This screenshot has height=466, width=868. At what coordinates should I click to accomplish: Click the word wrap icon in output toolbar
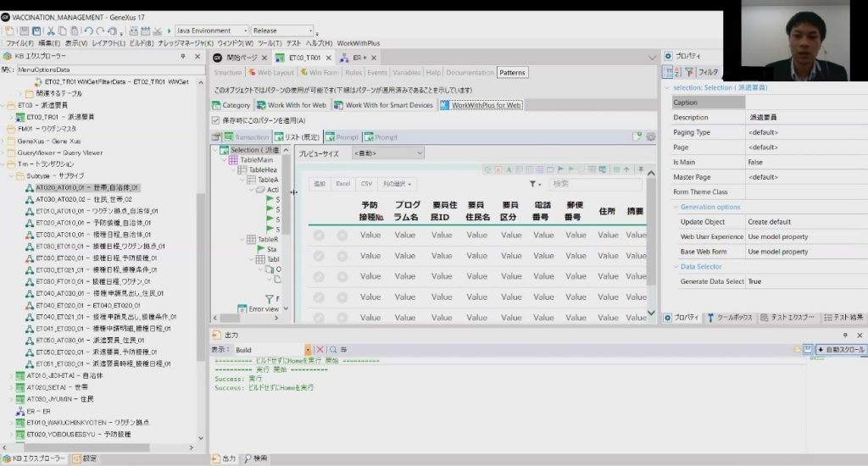pos(344,350)
